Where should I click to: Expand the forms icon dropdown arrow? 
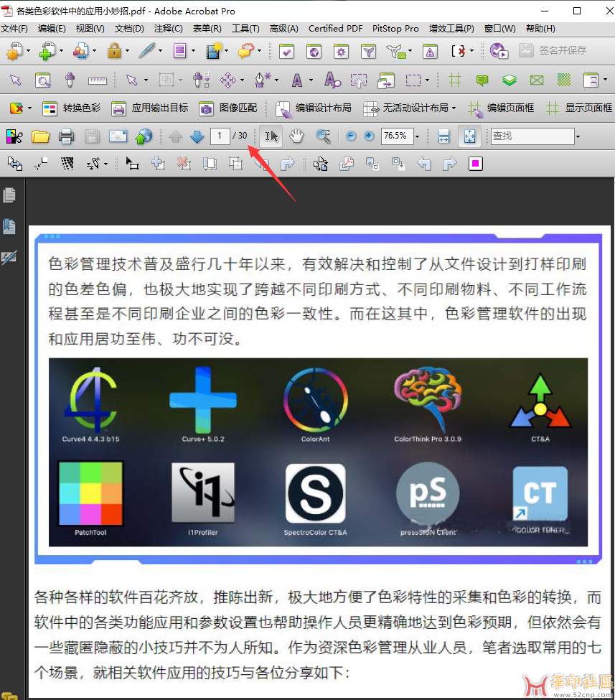tap(193, 51)
